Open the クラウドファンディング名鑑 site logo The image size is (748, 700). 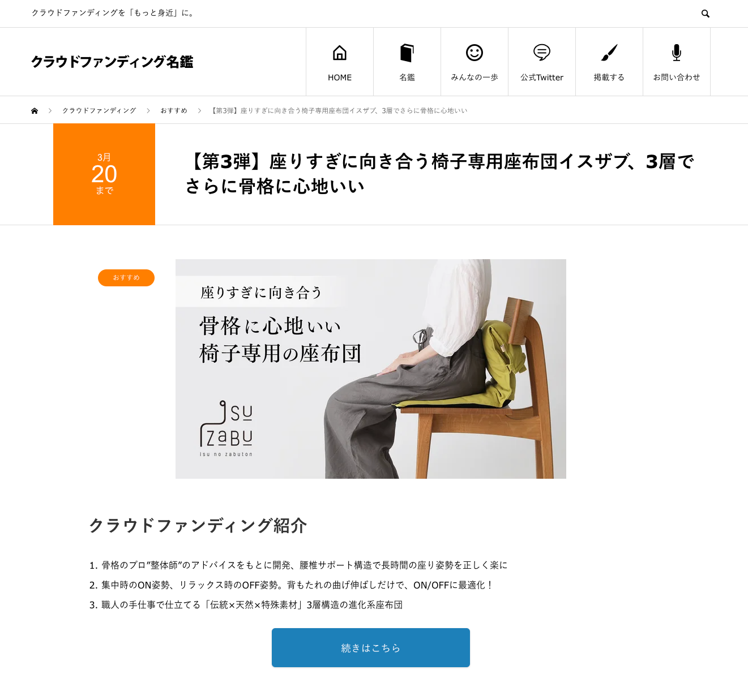(112, 62)
